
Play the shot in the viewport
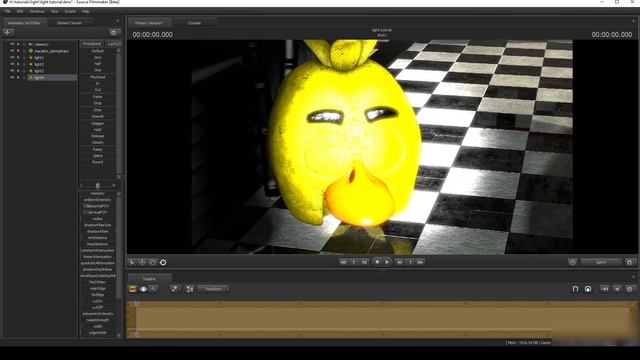tap(387, 262)
